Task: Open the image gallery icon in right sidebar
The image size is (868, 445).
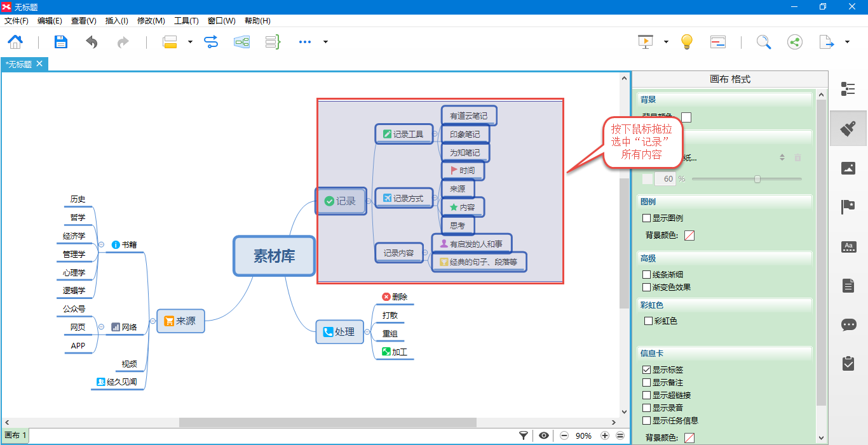Action: 848,168
